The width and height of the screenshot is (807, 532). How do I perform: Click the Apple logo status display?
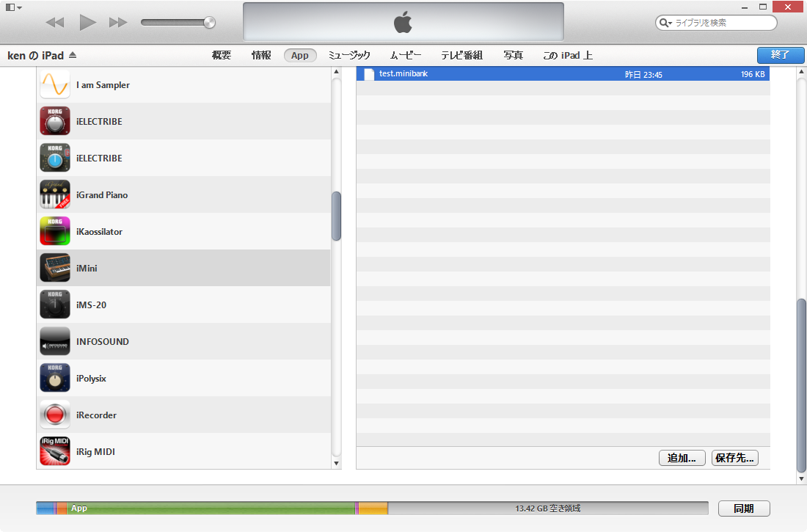pos(403,23)
